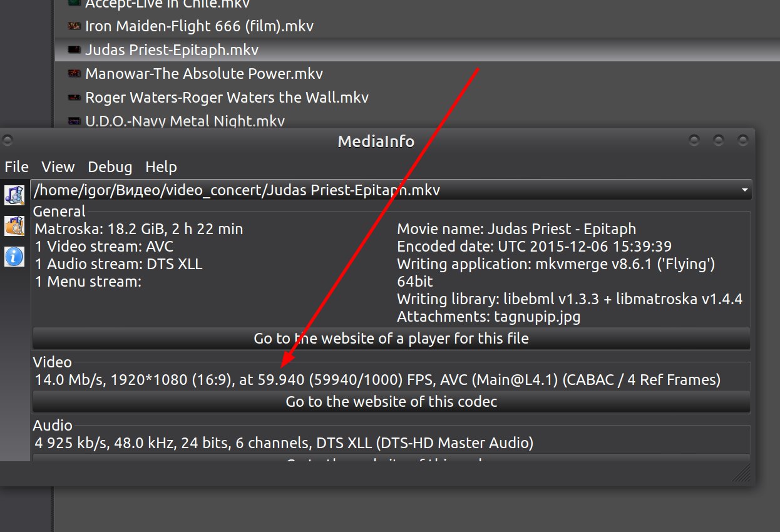Click the '1 Audio stream: DTS XLL' line
The image size is (780, 532).
click(118, 264)
